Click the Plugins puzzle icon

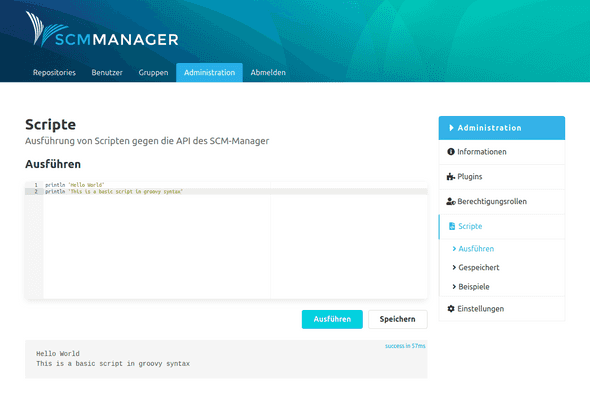point(451,176)
